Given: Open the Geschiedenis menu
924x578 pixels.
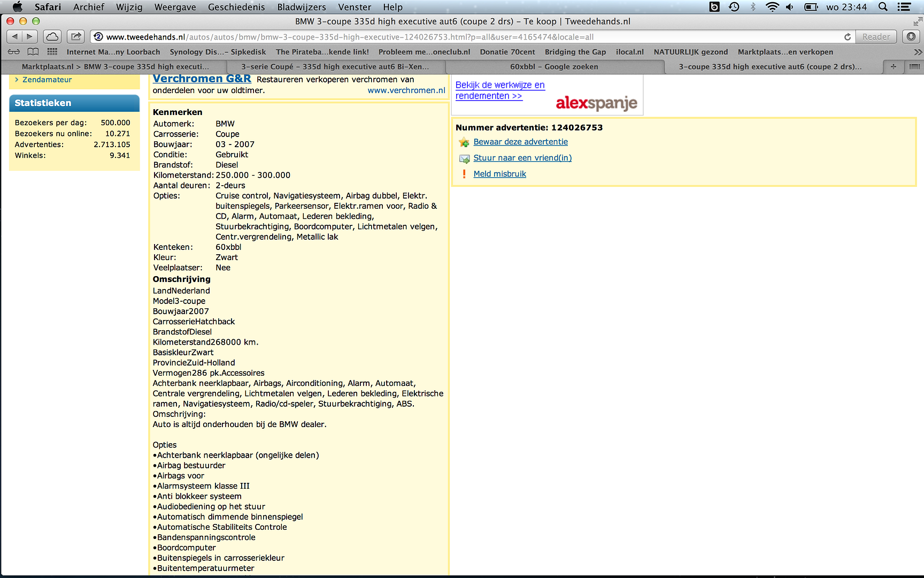Looking at the screenshot, I should 236,7.
